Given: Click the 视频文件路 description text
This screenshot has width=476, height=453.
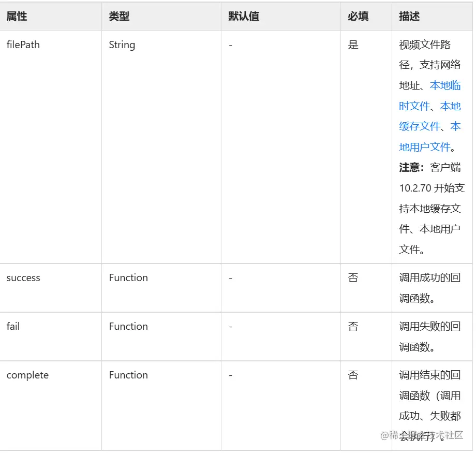Looking at the screenshot, I should point(425,45).
